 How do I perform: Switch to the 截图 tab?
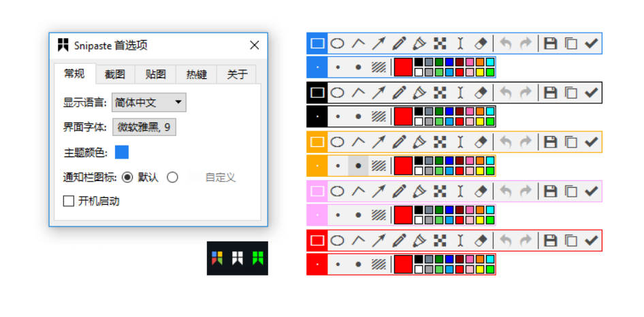tap(114, 74)
